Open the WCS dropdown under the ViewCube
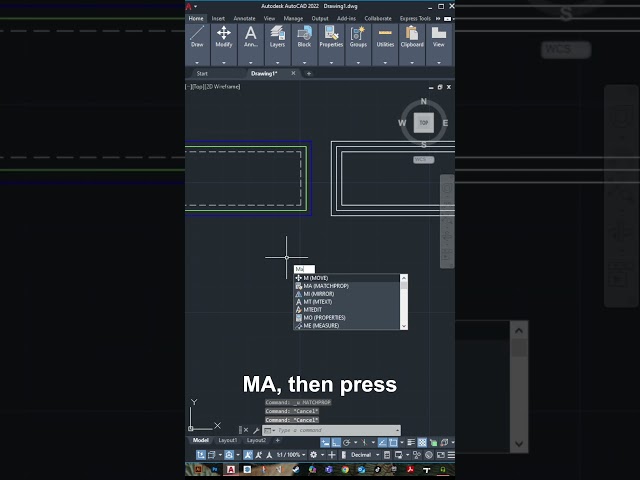Viewport: 640px width, 480px height. point(424,160)
